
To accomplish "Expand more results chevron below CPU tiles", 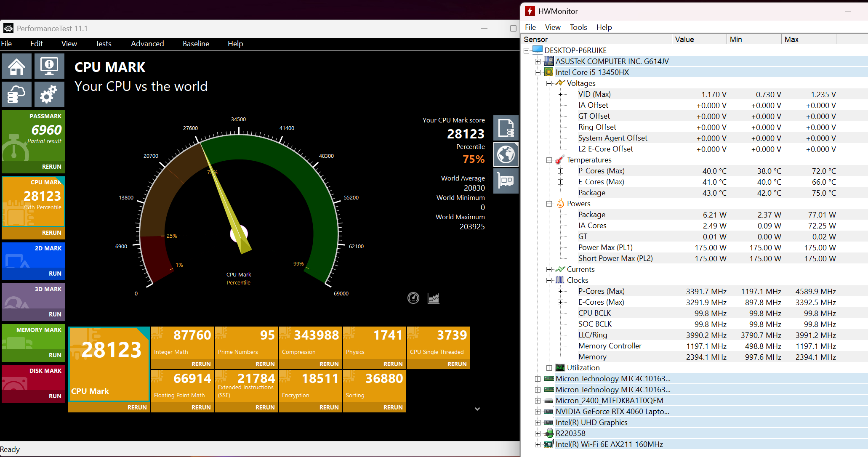I will click(477, 409).
